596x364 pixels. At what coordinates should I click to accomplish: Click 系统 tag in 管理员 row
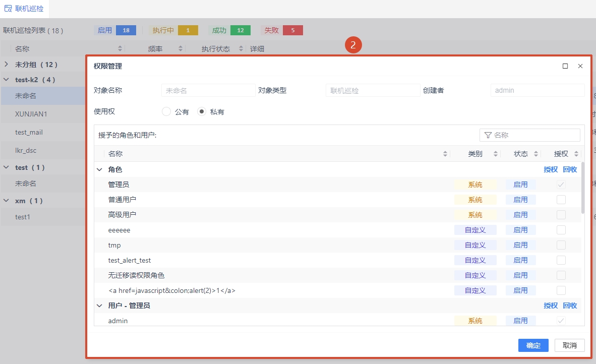[x=475, y=185]
